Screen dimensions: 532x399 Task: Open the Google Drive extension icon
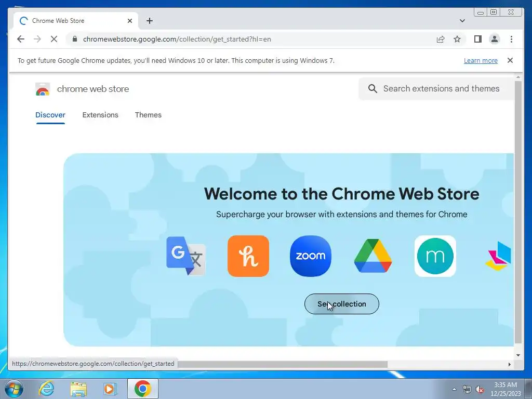pyautogui.click(x=373, y=256)
